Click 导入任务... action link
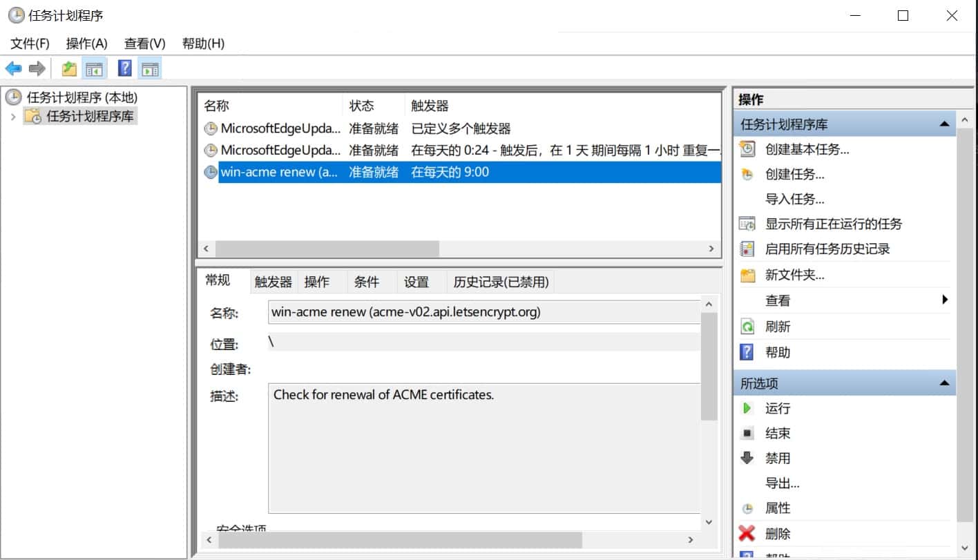 [x=794, y=199]
